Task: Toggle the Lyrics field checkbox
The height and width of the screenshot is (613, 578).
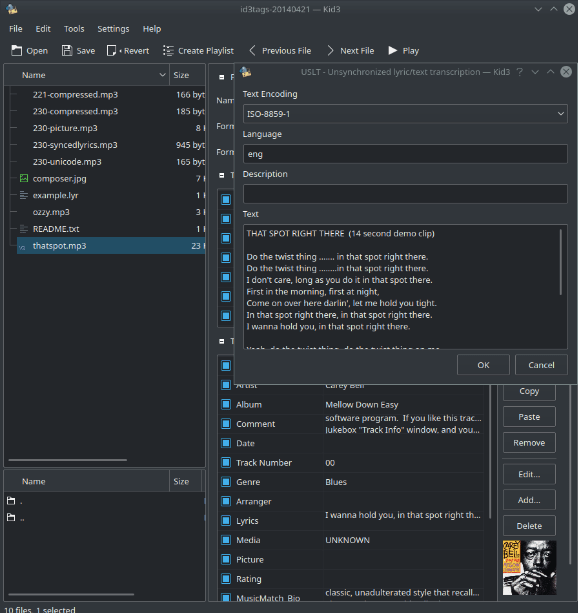Action: [x=226, y=520]
